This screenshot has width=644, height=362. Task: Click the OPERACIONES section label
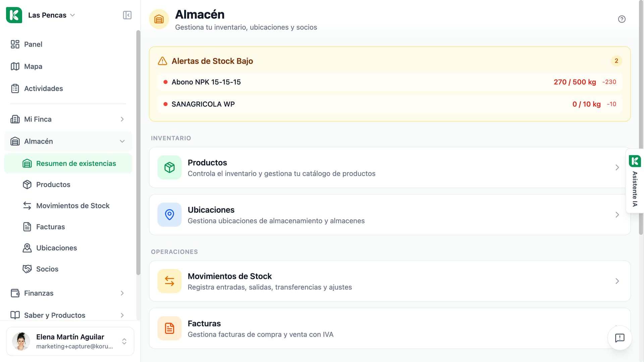pyautogui.click(x=174, y=252)
